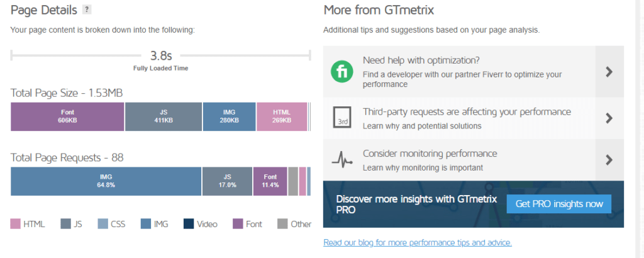Screen dimensions: 644x258
Task: Click the green Fiverr logo icon
Action: (x=343, y=71)
